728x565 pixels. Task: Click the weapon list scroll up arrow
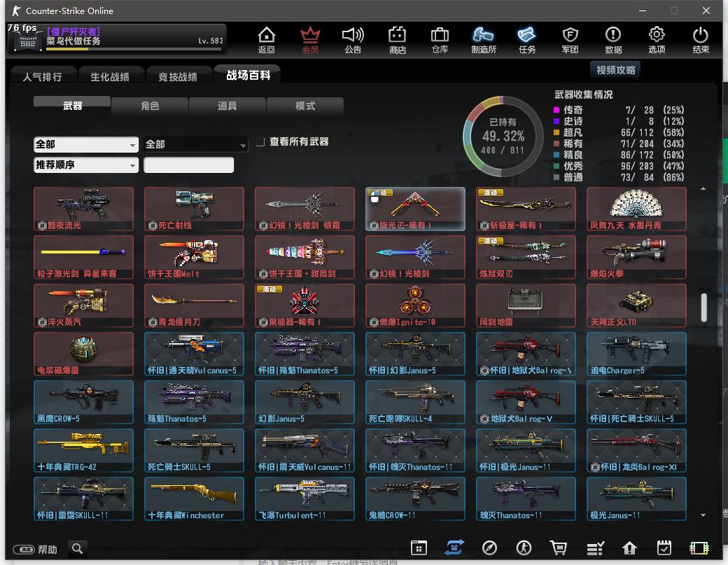coord(703,188)
